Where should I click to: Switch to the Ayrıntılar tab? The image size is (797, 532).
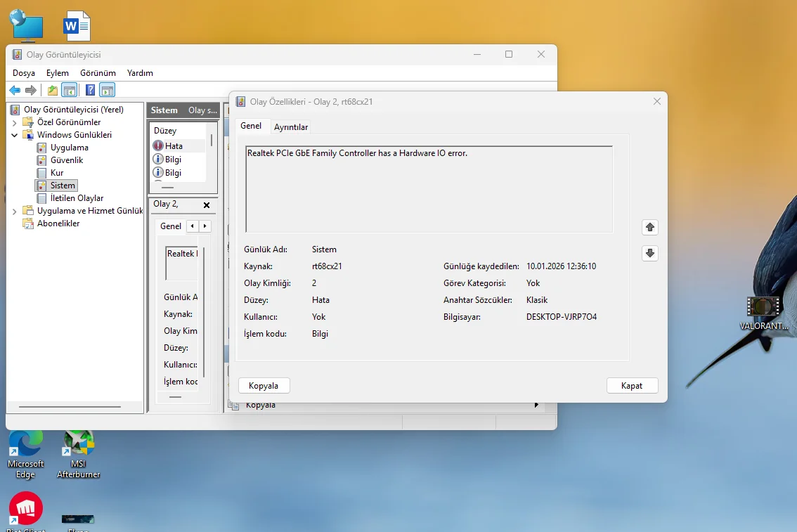[291, 127]
